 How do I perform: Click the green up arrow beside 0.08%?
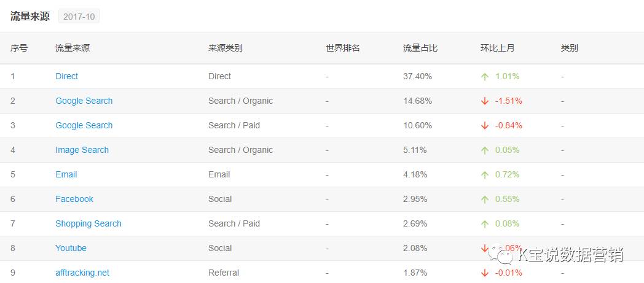[x=485, y=224]
